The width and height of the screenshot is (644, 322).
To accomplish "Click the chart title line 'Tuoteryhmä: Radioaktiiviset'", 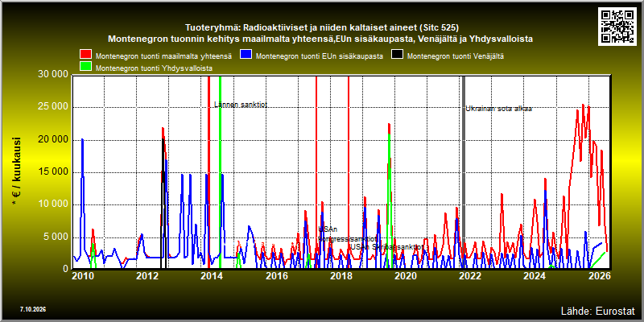I will point(321,28).
